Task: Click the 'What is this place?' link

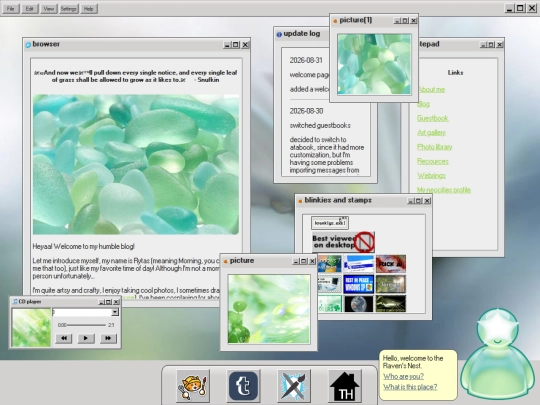Action: tap(410, 387)
